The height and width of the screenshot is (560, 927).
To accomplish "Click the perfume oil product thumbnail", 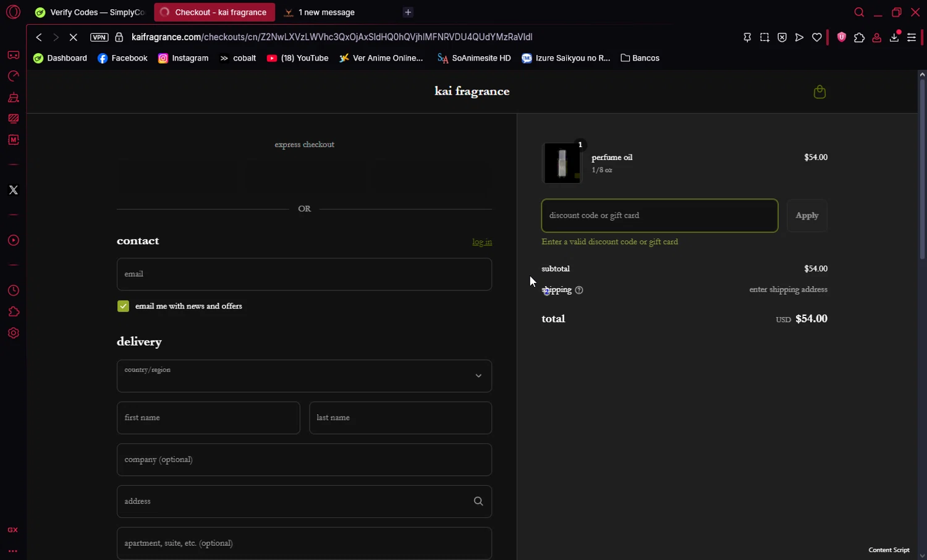I will (562, 164).
